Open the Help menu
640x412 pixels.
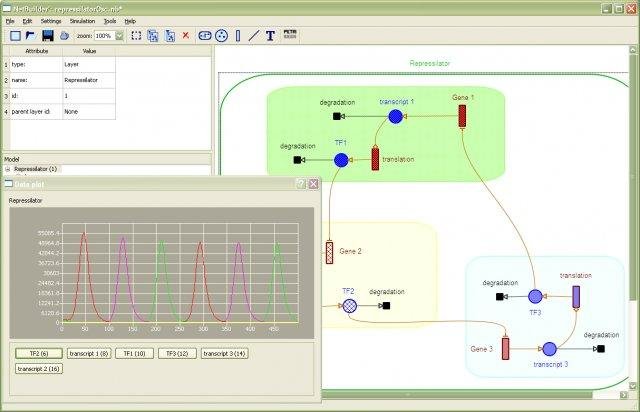130,21
